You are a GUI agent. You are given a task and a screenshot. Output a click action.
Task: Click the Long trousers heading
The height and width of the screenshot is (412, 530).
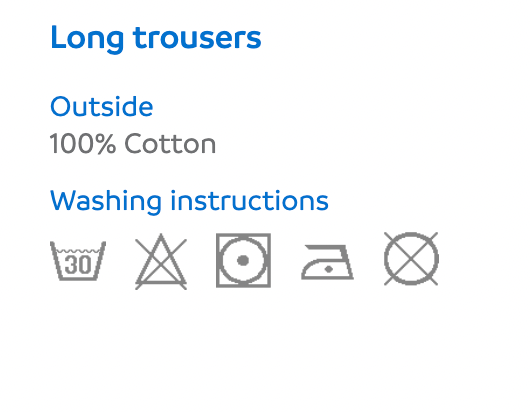pyautogui.click(x=156, y=39)
